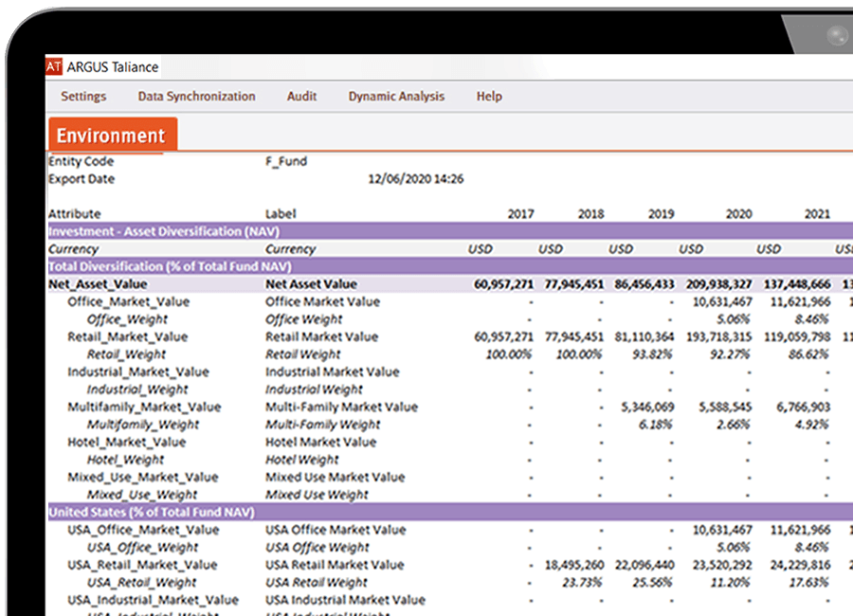Click the 2020 column header
The image size is (853, 616).
[x=738, y=214]
